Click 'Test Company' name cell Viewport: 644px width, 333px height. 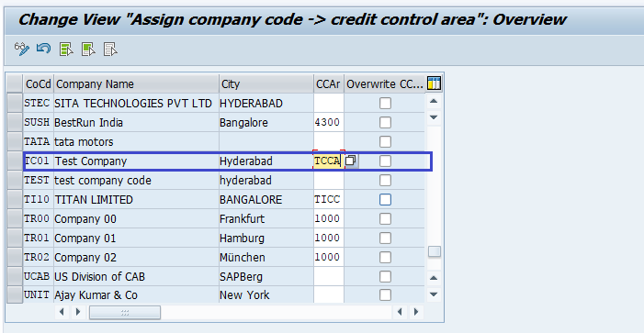(x=136, y=161)
